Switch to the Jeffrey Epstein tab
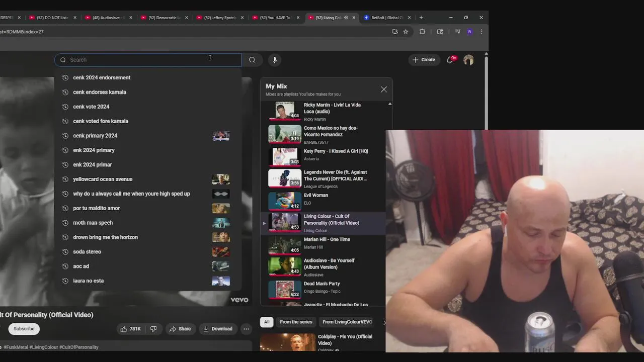This screenshot has height=362, width=644. [x=219, y=18]
